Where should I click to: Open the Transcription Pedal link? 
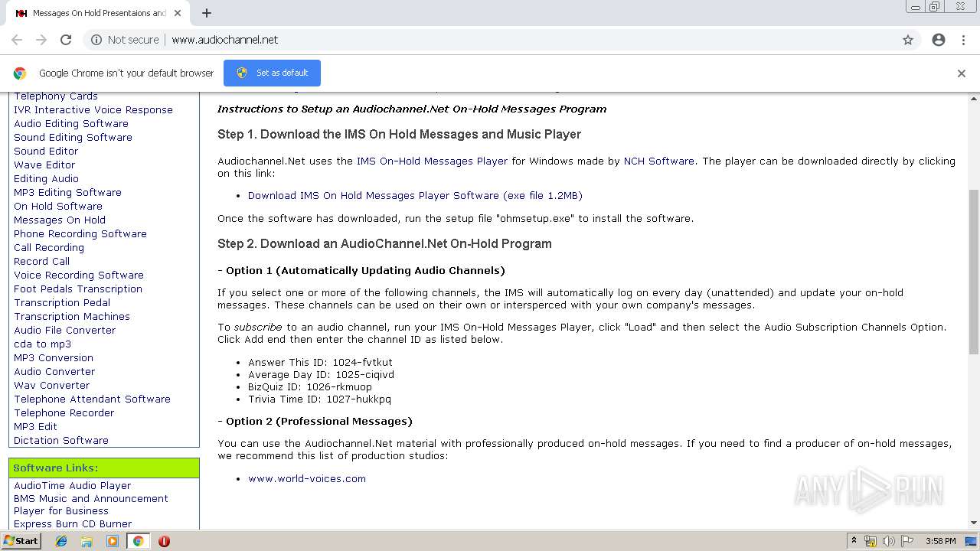[62, 302]
